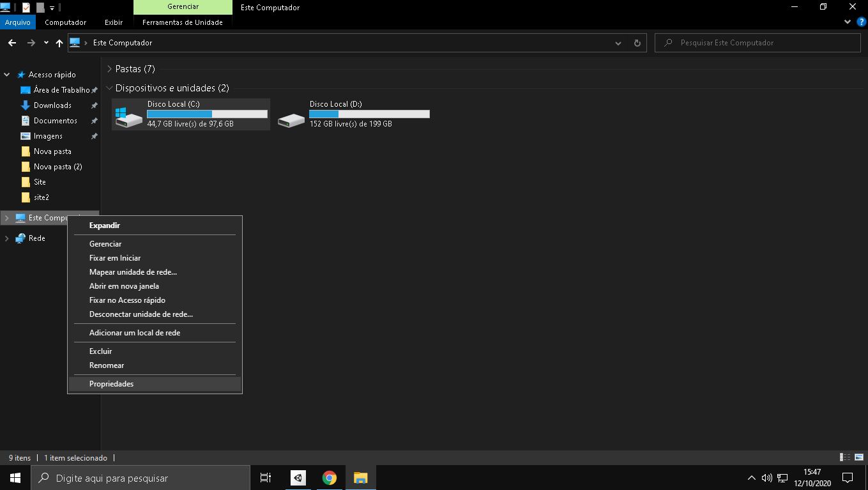Expand the Pastas (7) group
Image resolution: width=868 pixels, height=490 pixels.
110,69
